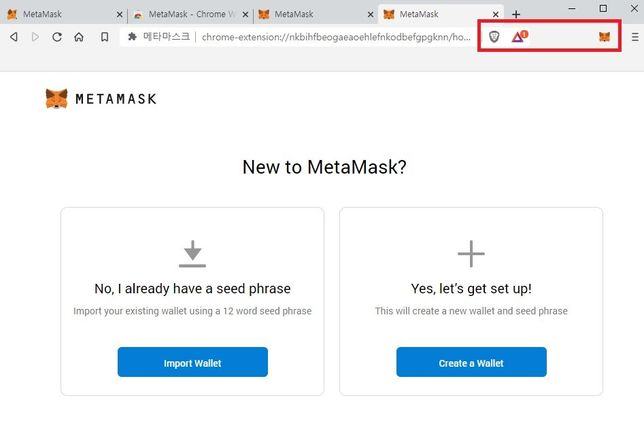Image resolution: width=644 pixels, height=422 pixels.
Task: Navigate back to the previous page
Action: 14,37
